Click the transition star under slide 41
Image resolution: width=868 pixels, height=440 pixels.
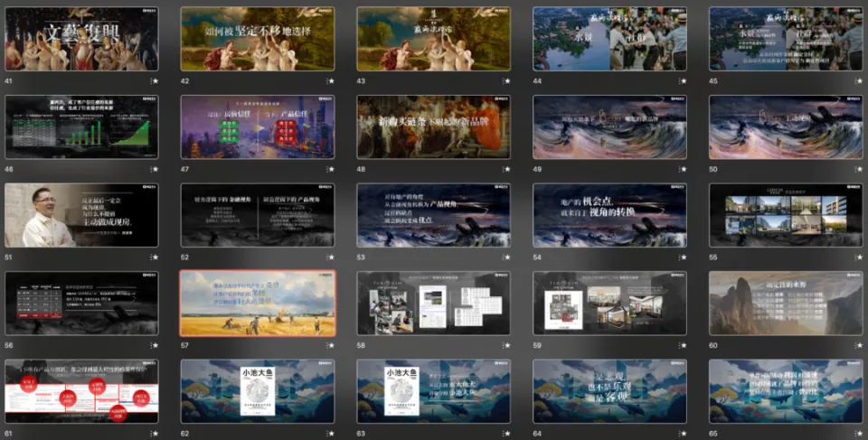point(155,81)
